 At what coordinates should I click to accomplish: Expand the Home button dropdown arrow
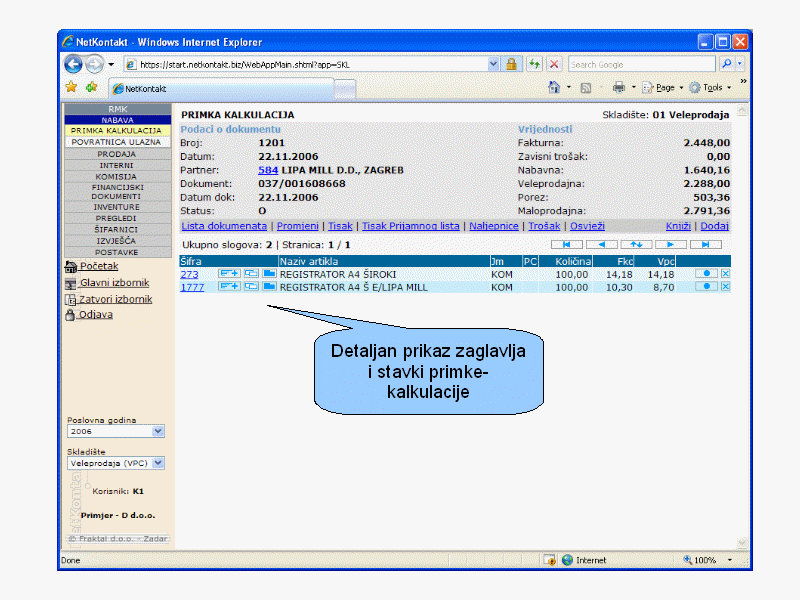pyautogui.click(x=569, y=87)
